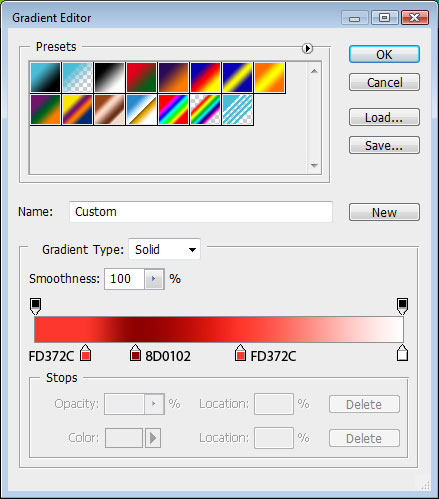Open the Presets panel flyout menu arrow
This screenshot has height=499, width=439.
pos(307,48)
